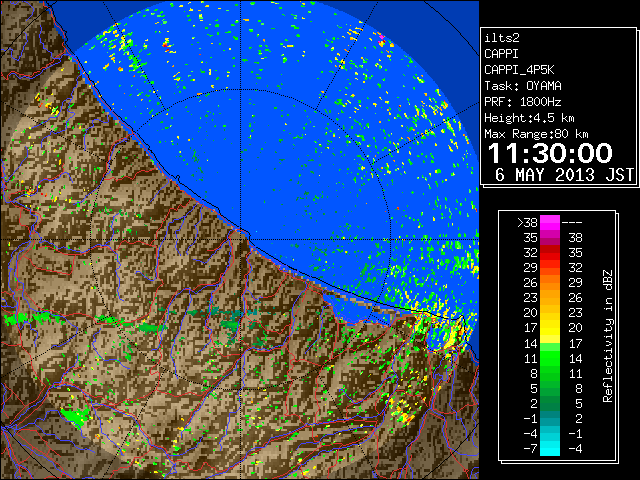Pick the magenta >38 dBZ swatch

[x=550, y=223]
